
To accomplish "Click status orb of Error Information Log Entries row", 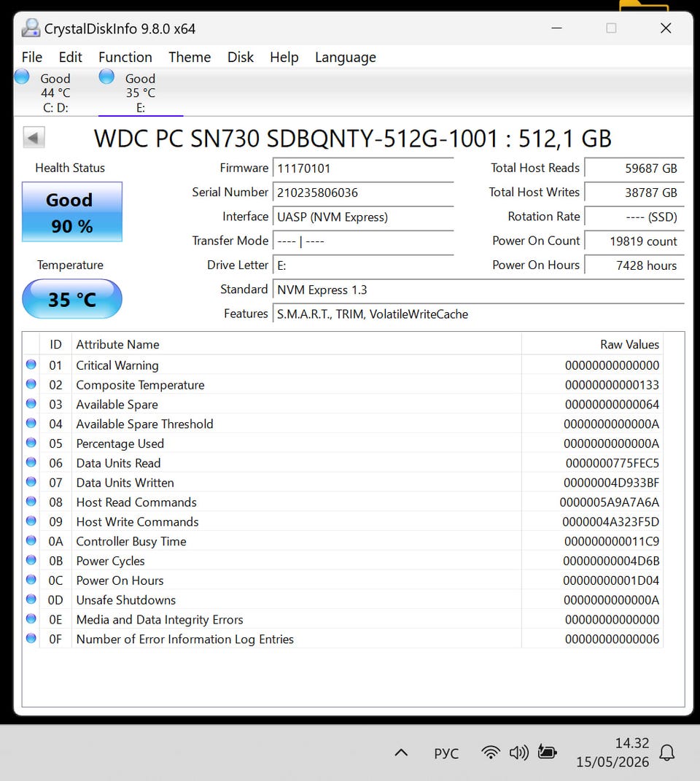I will [x=31, y=638].
